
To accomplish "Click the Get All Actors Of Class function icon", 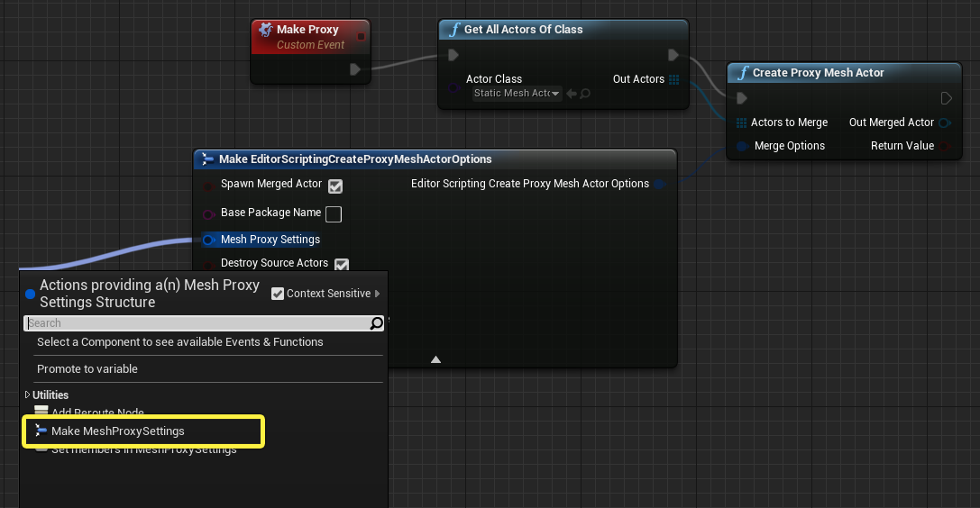I will [x=454, y=30].
